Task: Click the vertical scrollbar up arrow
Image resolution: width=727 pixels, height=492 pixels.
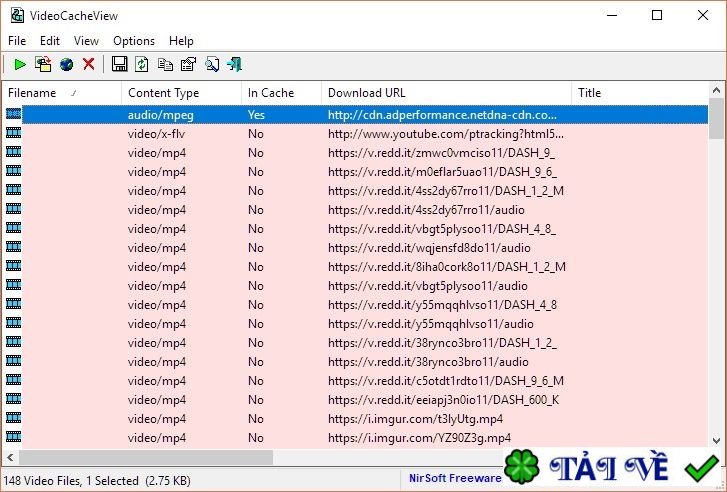Action: pyautogui.click(x=717, y=90)
